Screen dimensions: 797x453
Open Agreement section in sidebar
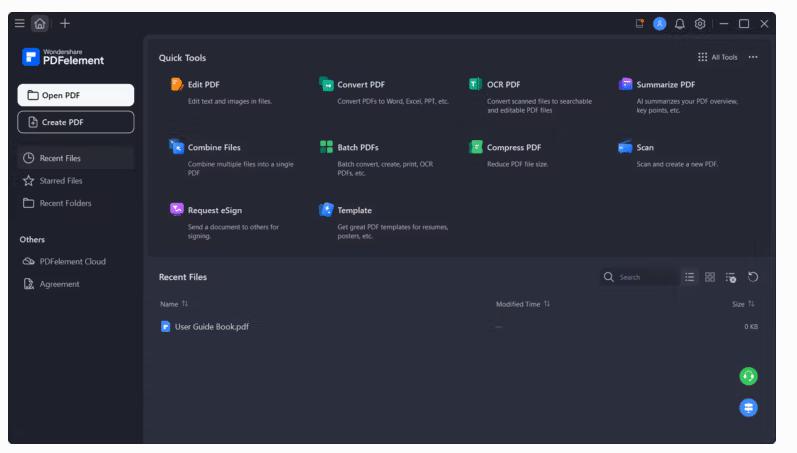(x=51, y=284)
